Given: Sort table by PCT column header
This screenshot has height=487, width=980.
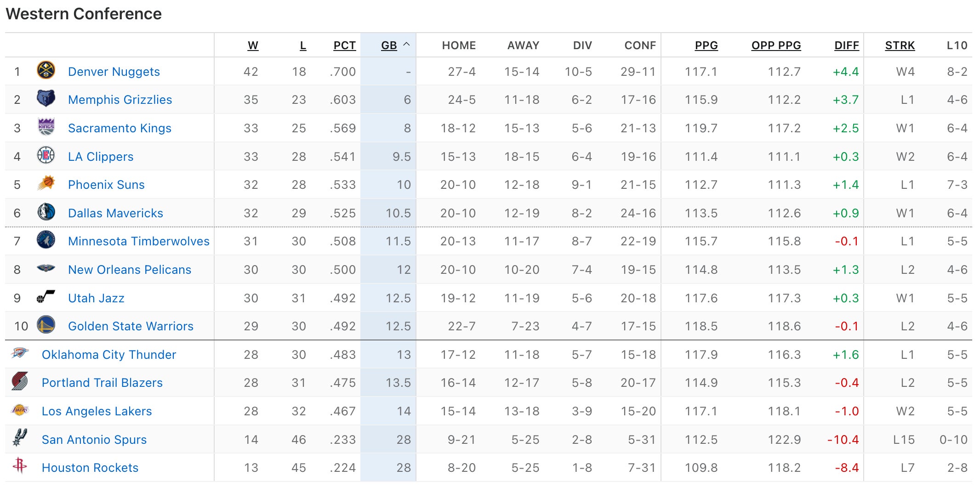Looking at the screenshot, I should pos(344,45).
